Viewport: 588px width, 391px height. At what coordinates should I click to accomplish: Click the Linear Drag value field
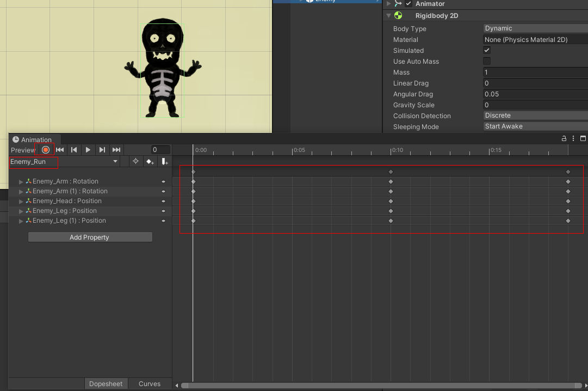click(535, 83)
